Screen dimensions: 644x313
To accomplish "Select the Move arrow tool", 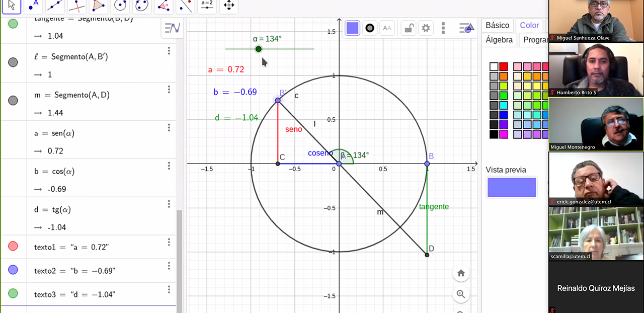I will [x=11, y=6].
